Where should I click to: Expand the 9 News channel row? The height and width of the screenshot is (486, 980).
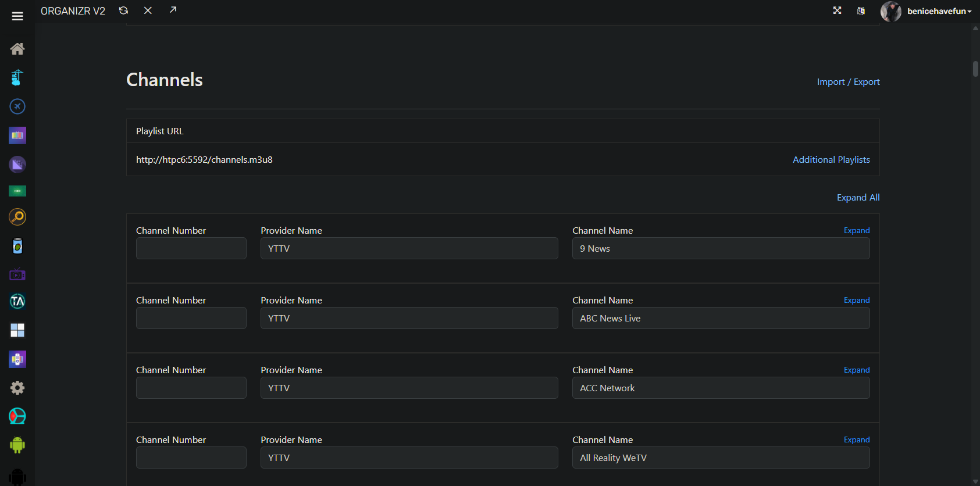pyautogui.click(x=856, y=231)
